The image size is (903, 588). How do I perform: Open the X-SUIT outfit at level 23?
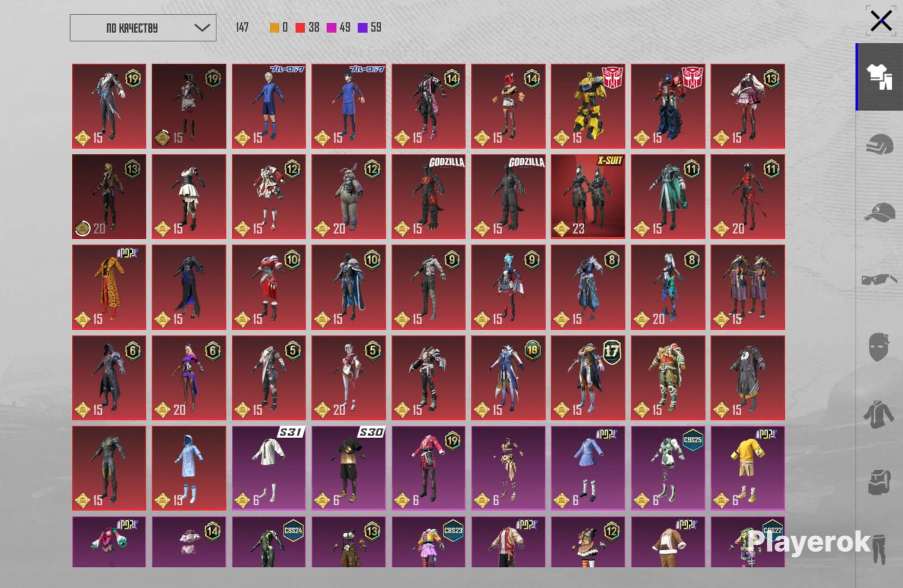[588, 196]
